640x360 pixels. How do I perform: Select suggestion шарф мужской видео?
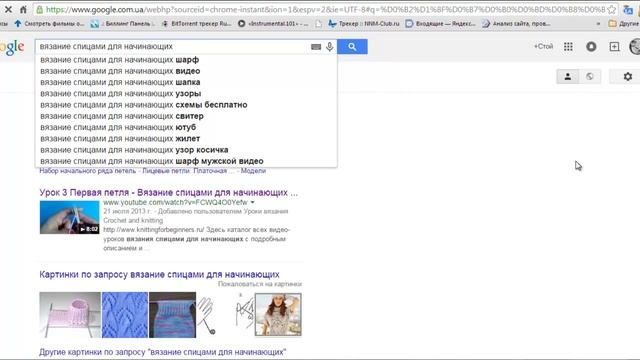186,161
